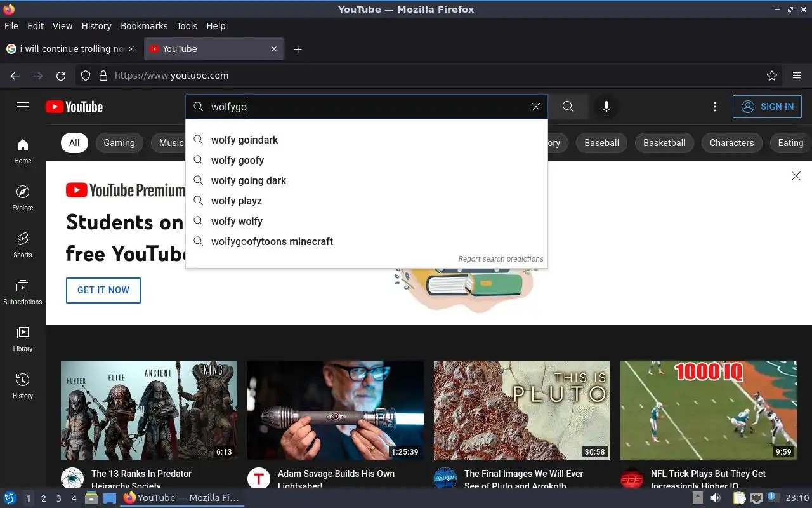The height and width of the screenshot is (508, 812).
Task: Select the Gaming filter chip
Action: [x=119, y=143]
